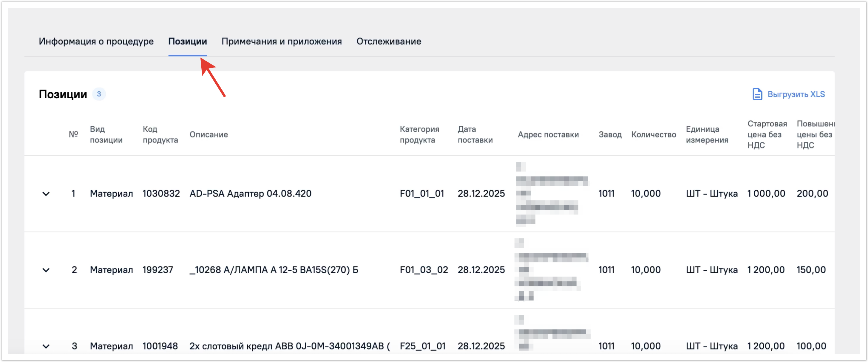This screenshot has height=362, width=868.
Task: Click the Количество column header
Action: 653,134
